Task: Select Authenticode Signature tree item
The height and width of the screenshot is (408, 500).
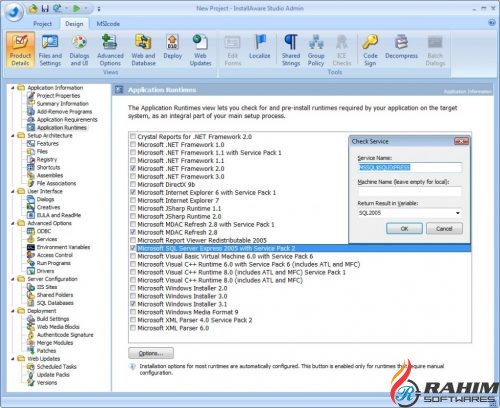Action: pos(65,335)
